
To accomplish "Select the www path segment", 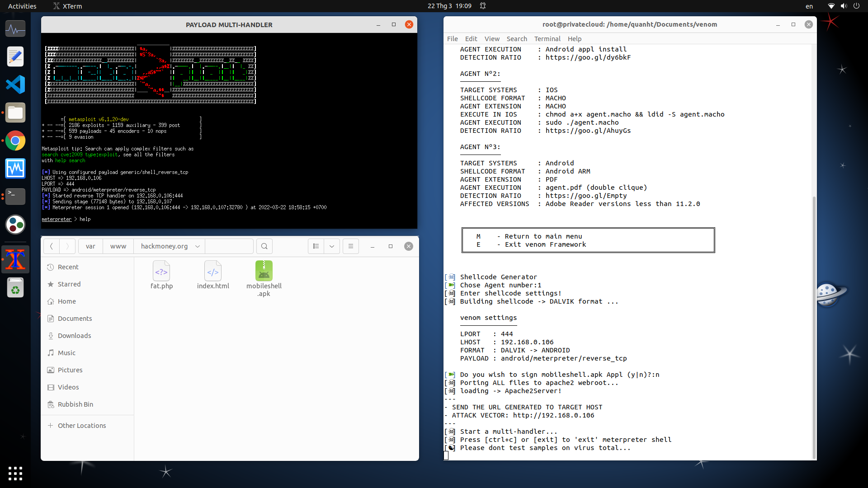I will click(x=118, y=246).
